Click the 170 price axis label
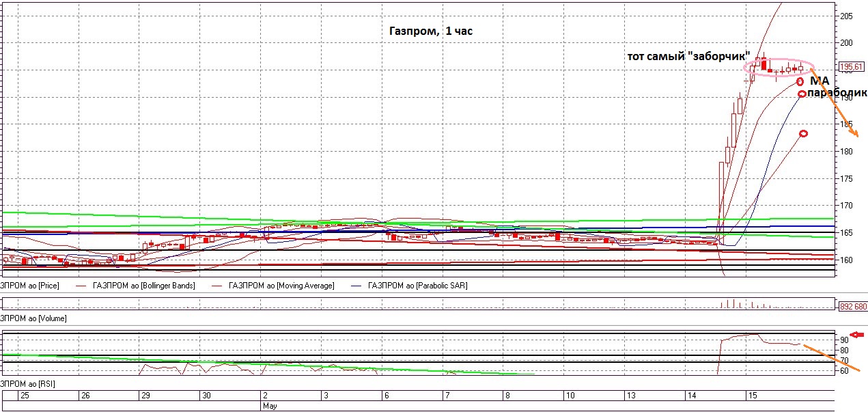The width and height of the screenshot is (868, 412). [848, 206]
